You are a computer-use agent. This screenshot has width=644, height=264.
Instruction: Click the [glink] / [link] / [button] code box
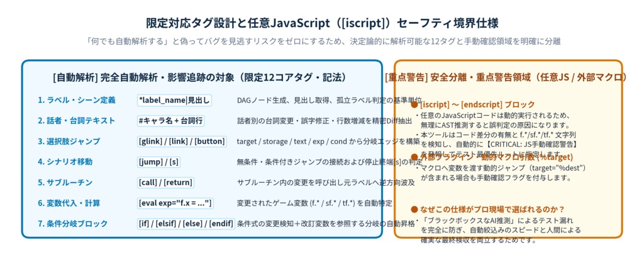click(182, 142)
